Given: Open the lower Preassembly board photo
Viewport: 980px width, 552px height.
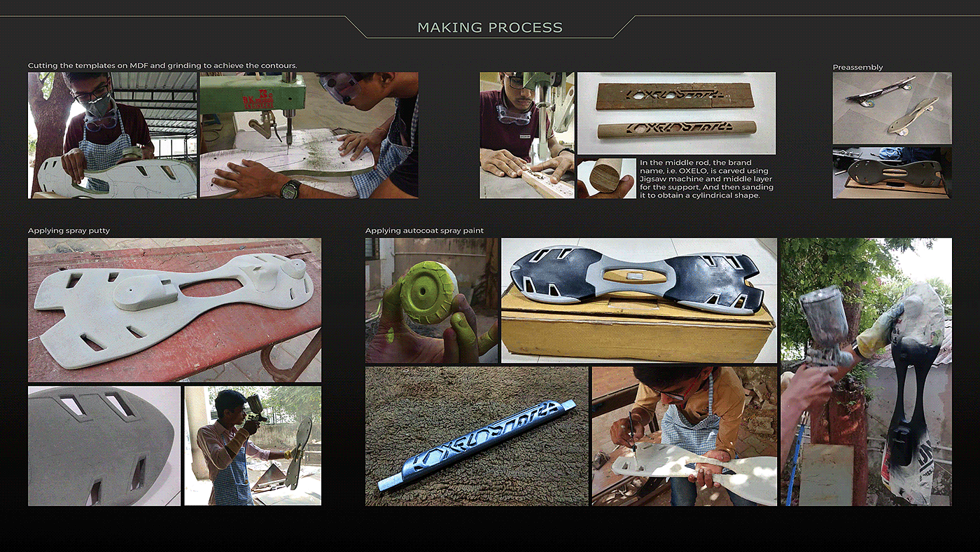Looking at the screenshot, I should click(x=892, y=172).
